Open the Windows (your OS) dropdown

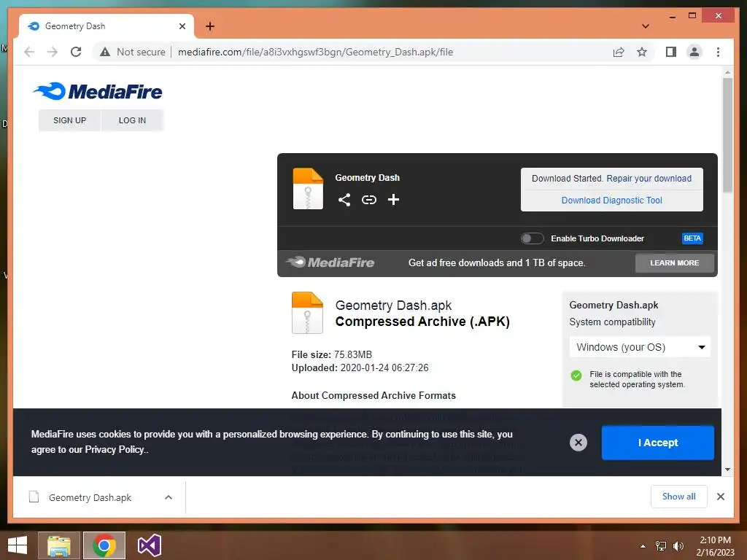(x=640, y=347)
